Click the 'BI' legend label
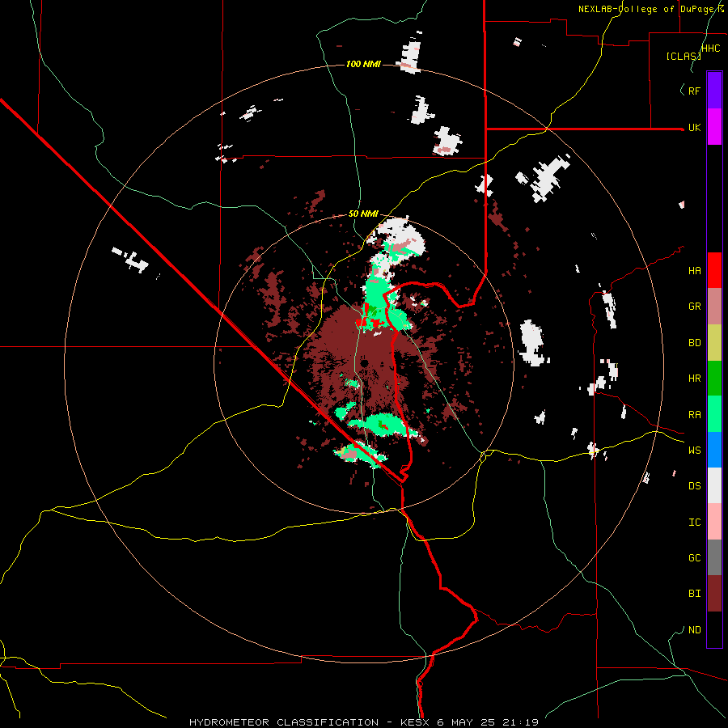The width and height of the screenshot is (728, 728). [694, 594]
